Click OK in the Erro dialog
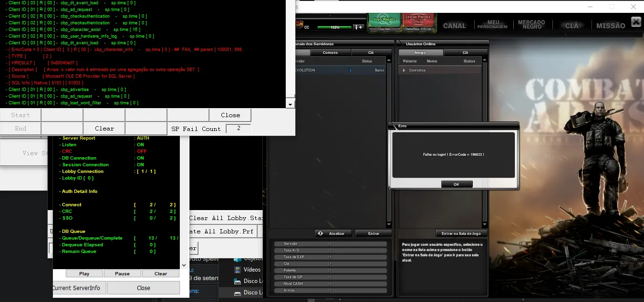Viewport: 644px width, 302px height. pyautogui.click(x=457, y=184)
